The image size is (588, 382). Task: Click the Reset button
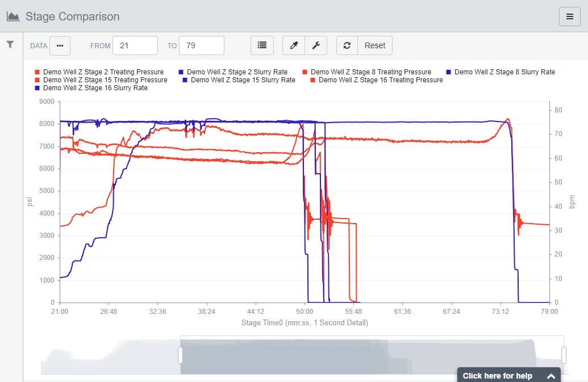(x=375, y=45)
